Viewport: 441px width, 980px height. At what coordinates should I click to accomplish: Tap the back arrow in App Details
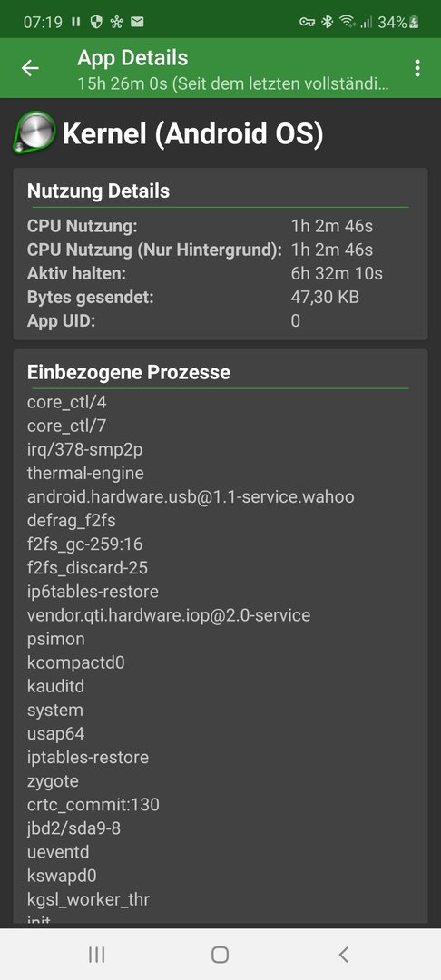30,68
